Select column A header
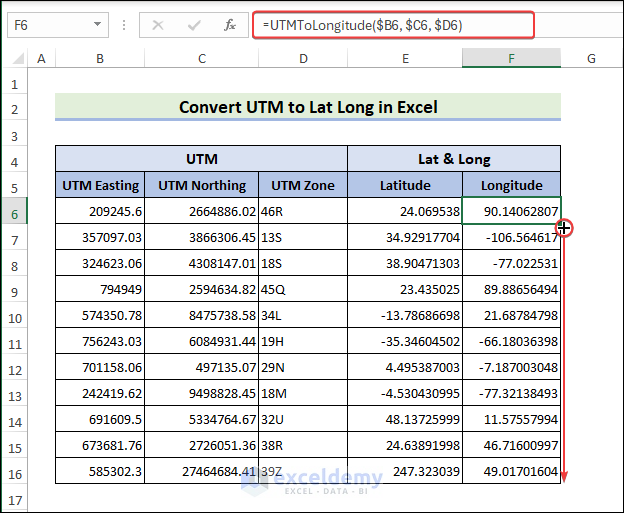Viewport: 624px width, 513px height. coord(41,59)
